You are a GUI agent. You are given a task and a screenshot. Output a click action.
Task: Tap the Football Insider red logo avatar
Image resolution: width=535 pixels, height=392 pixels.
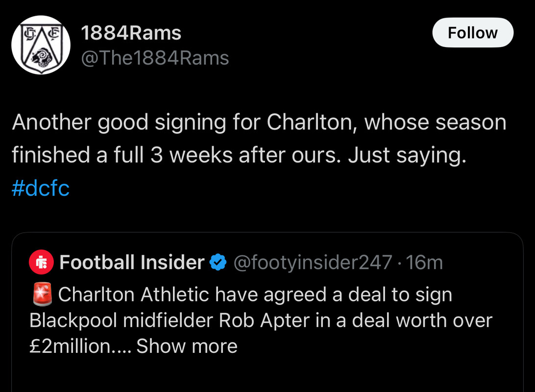tap(41, 262)
